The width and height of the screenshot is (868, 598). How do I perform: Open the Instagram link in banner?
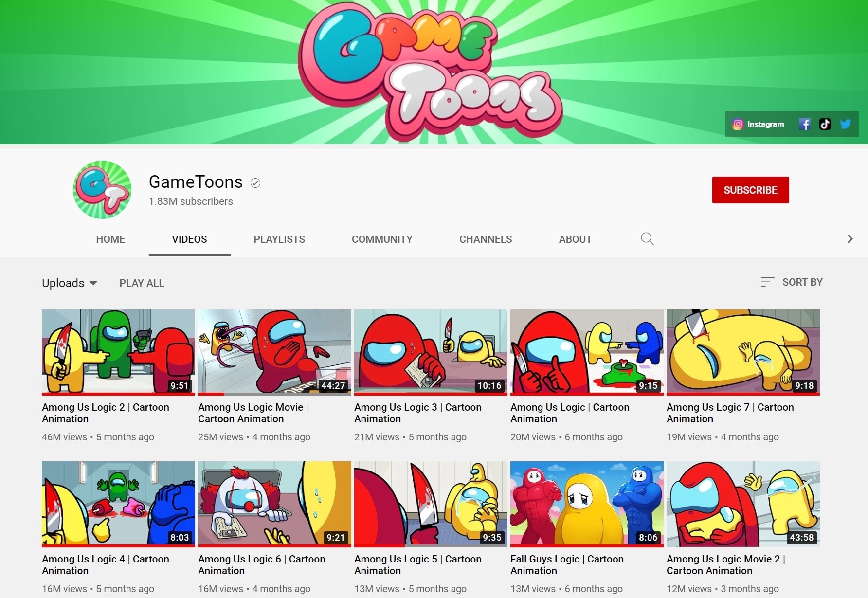pos(759,124)
